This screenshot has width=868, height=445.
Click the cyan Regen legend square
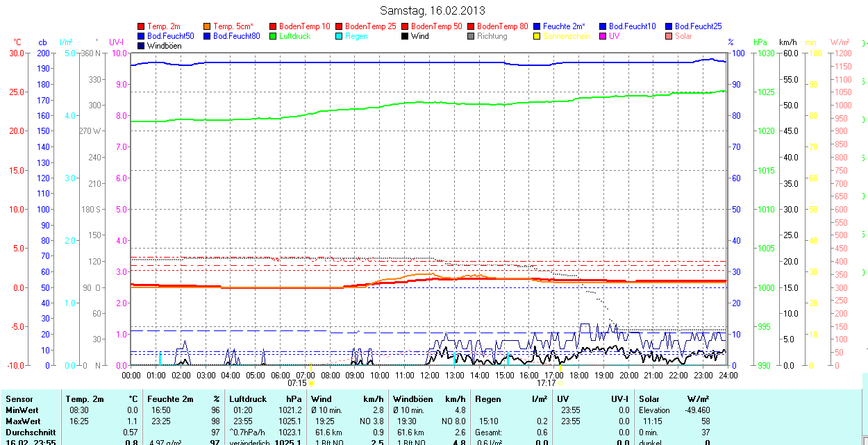pyautogui.click(x=340, y=36)
